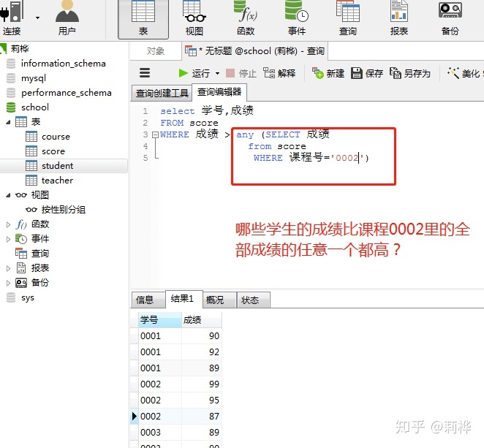This screenshot has height=448, width=484.
Task: Select the student table
Action: pos(58,166)
